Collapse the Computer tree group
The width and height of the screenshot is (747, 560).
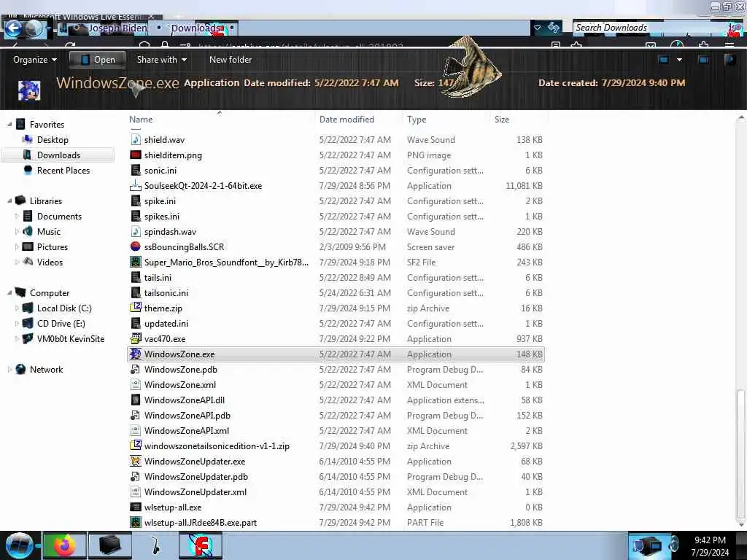[x=9, y=293]
